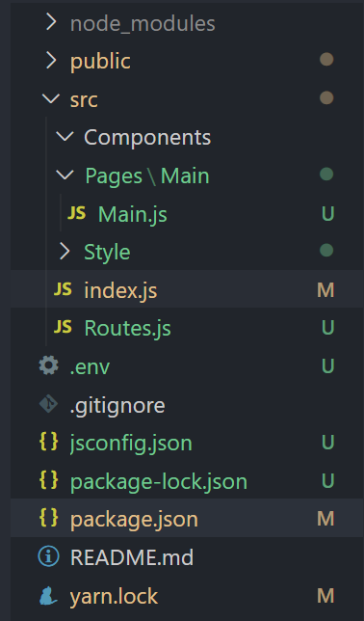Click the braces icon beside package-lock.json

pos(49,480)
